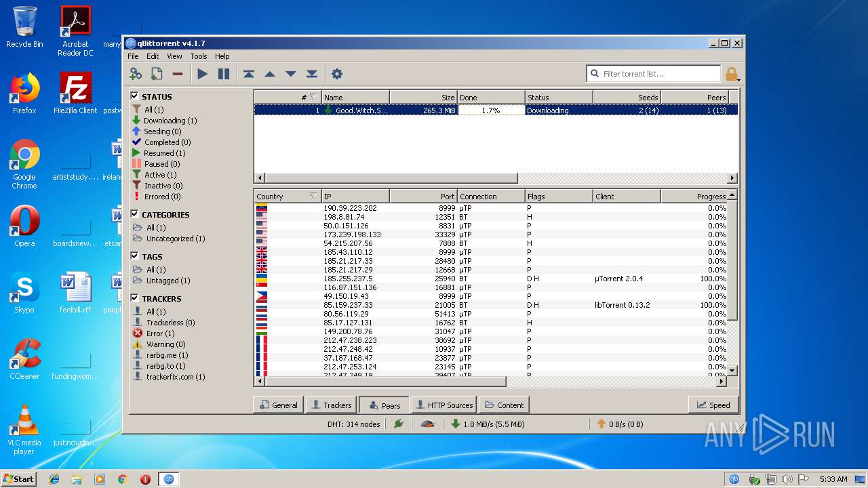Screen dimensions: 868x488
Task: Open FileZilla Client desktop icon
Action: click(75, 94)
